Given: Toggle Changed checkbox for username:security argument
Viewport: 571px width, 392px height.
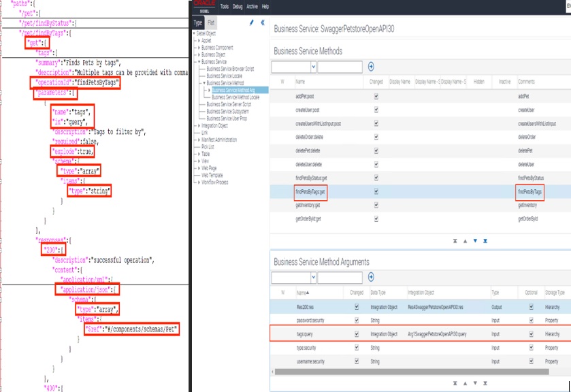Looking at the screenshot, I should (x=357, y=361).
